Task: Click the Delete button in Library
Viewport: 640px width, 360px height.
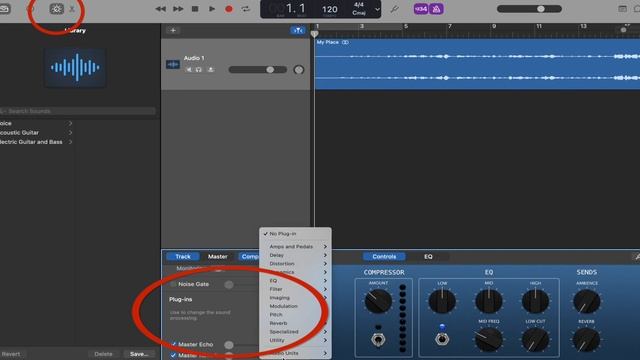Action: click(103, 354)
